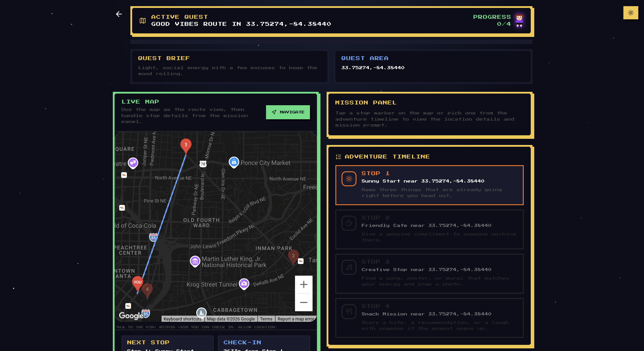644x351 pixels.
Task: Click the Route 78 highway shield
Action: pyautogui.click(x=203, y=164)
